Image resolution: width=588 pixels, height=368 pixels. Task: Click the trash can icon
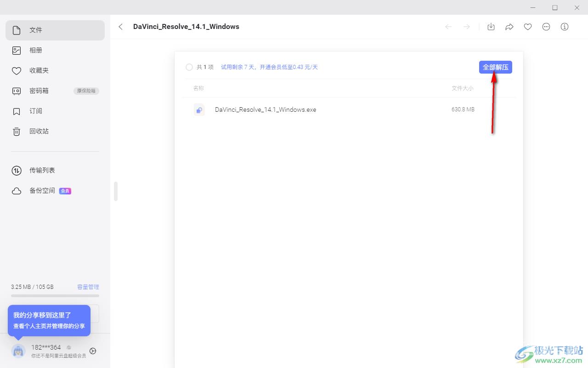coord(17,132)
